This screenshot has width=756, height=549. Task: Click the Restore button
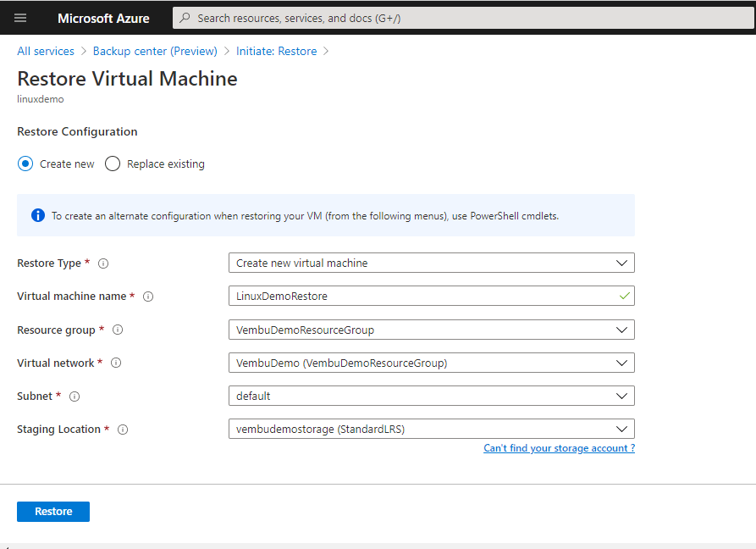tap(53, 512)
